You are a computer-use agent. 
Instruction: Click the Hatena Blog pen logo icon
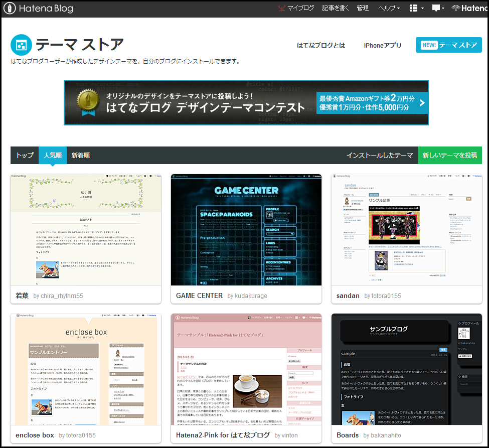[x=10, y=9]
